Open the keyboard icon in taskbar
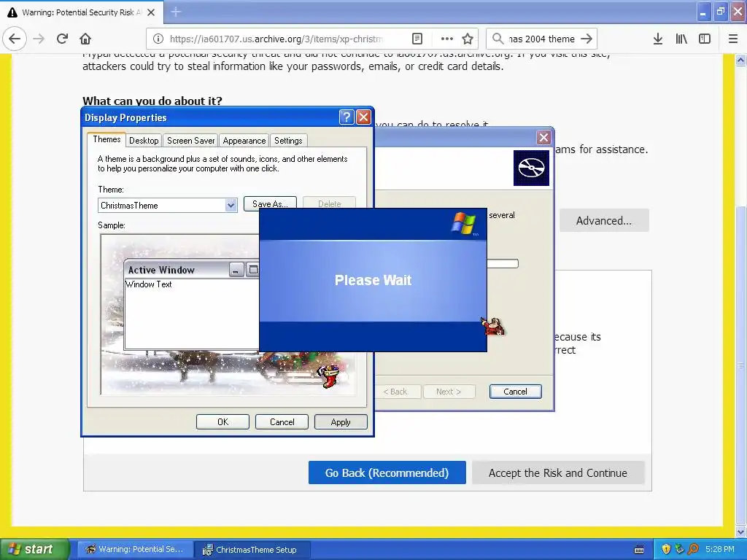Screen dimensions: 747x560 [x=639, y=550]
